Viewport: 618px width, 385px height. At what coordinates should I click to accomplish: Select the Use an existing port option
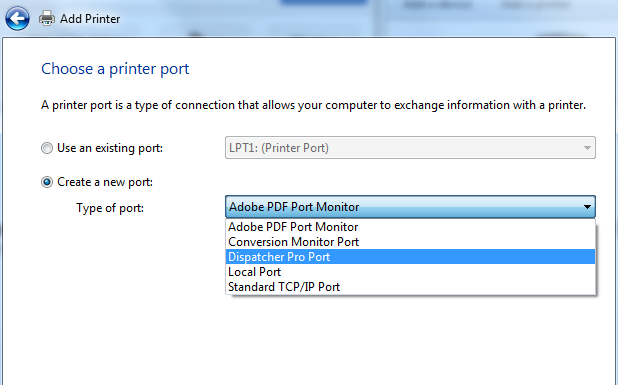tap(47, 148)
